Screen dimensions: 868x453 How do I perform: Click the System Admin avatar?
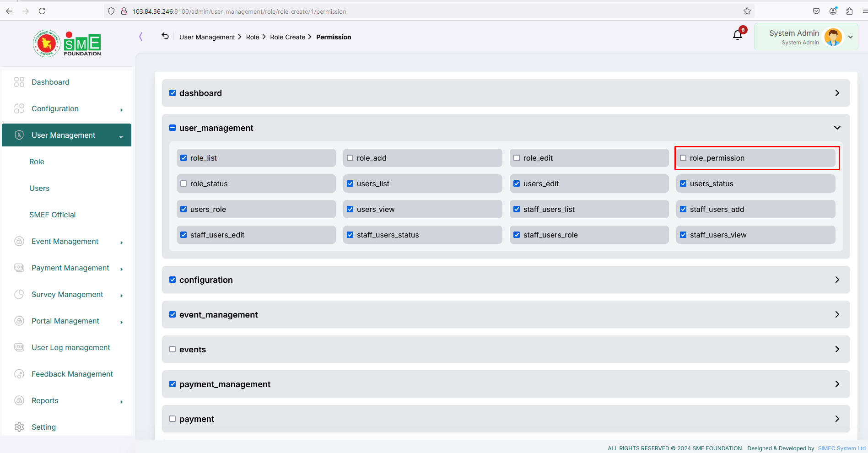833,37
